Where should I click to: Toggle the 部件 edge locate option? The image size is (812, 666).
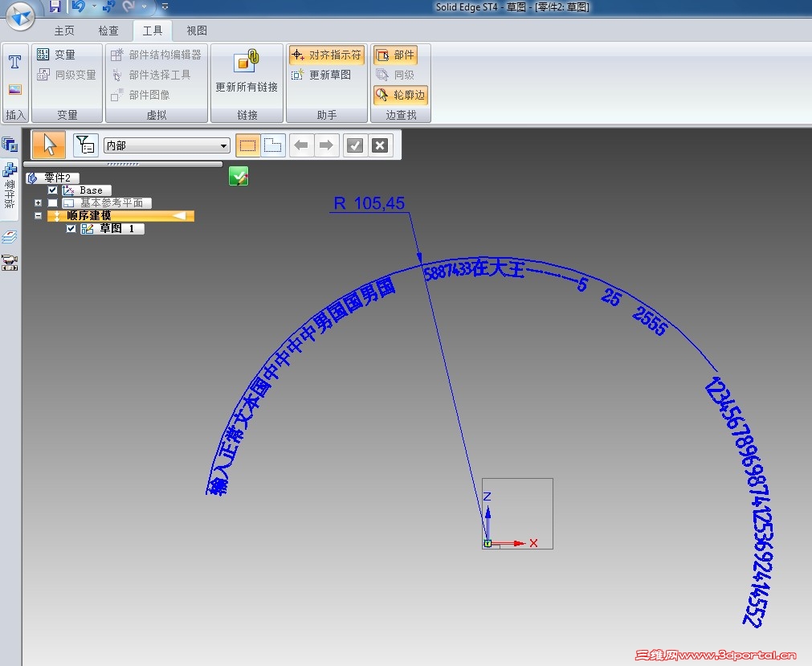coord(396,55)
